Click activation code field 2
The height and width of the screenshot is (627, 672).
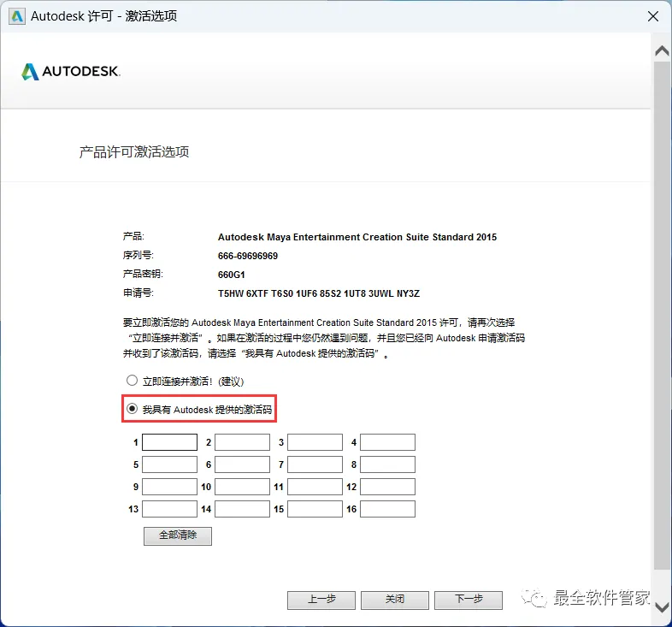(242, 442)
